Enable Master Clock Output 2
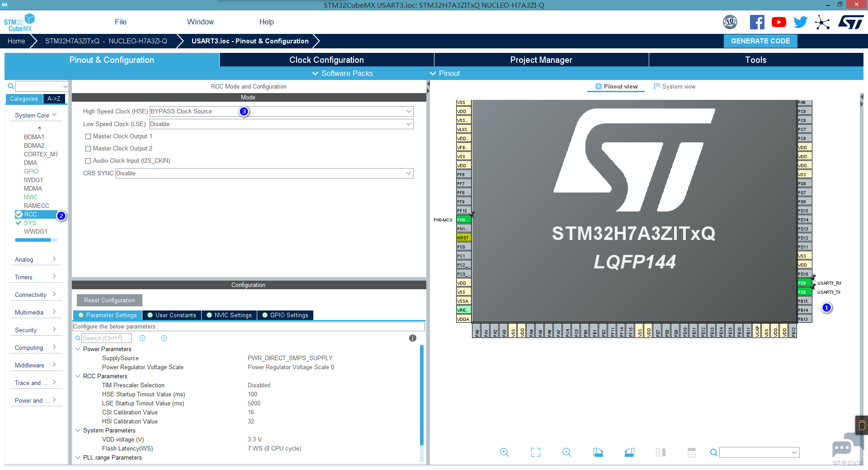This screenshot has height=470, width=868. point(88,149)
